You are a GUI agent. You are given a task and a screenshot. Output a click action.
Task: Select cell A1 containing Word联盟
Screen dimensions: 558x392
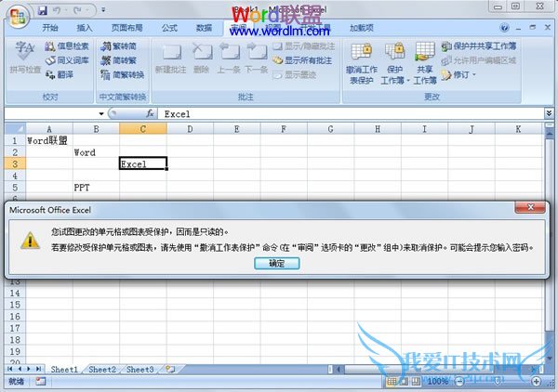49,140
